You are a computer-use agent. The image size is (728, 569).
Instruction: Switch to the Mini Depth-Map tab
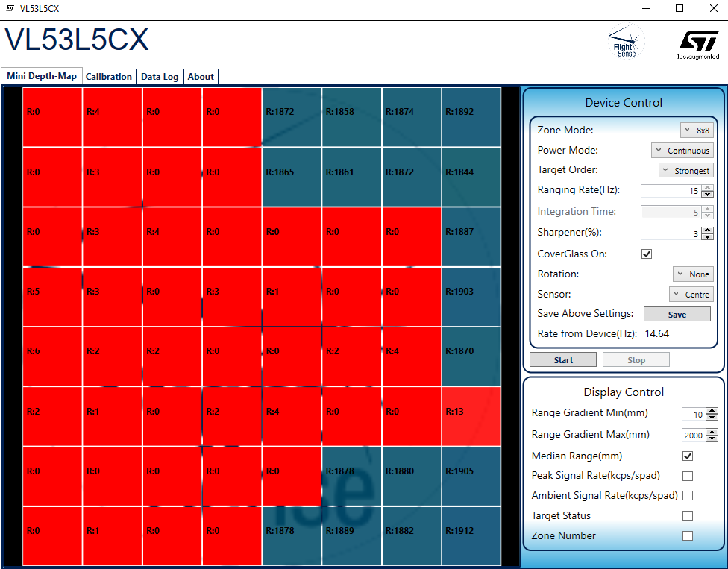pyautogui.click(x=42, y=76)
